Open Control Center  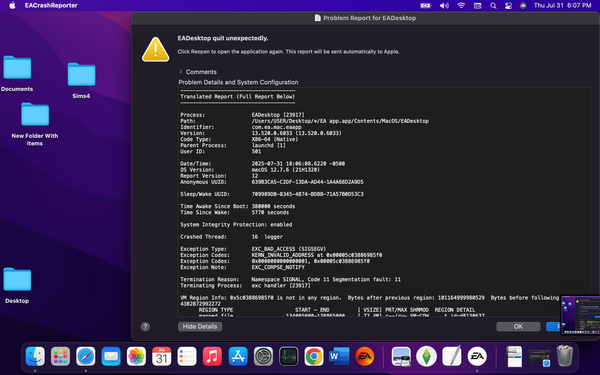[x=508, y=5]
